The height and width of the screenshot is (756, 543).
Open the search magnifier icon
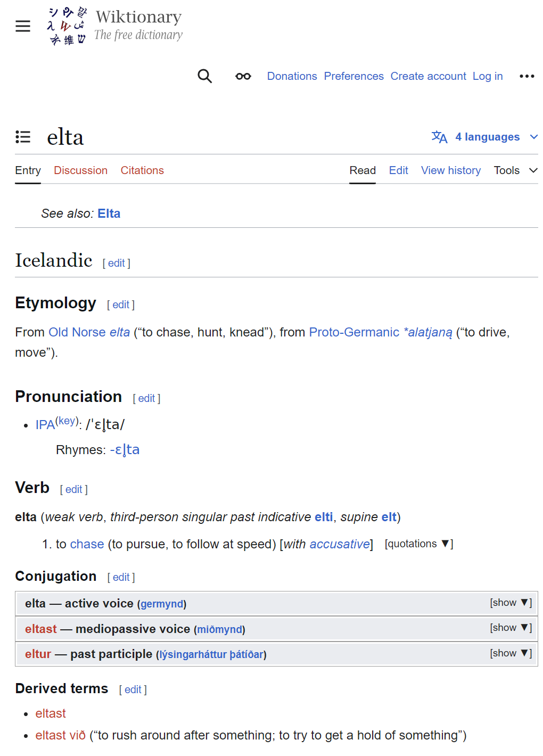[205, 76]
